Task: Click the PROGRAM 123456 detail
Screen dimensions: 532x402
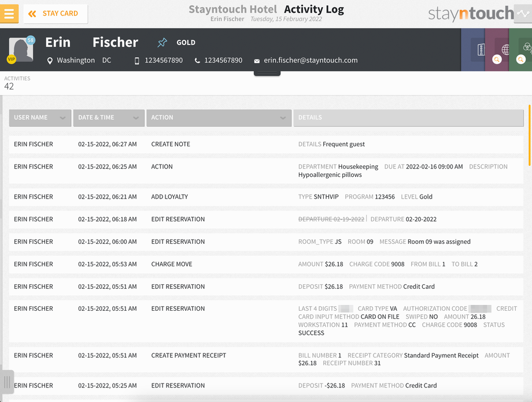Action: click(370, 197)
